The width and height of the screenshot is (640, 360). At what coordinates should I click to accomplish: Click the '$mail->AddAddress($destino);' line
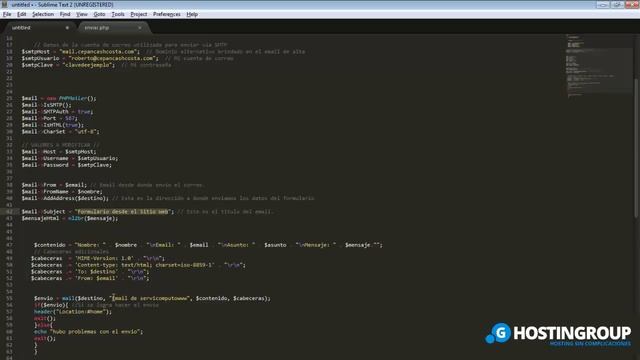(x=168, y=198)
